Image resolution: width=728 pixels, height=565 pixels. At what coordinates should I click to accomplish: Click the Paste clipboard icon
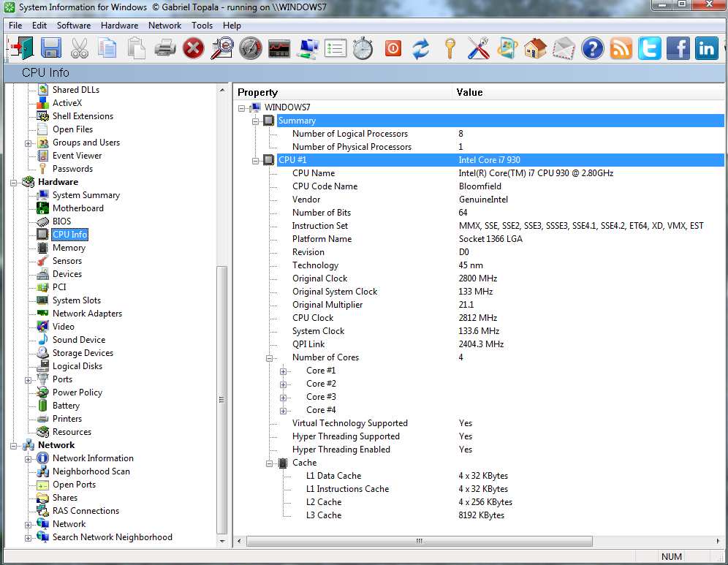click(x=137, y=48)
